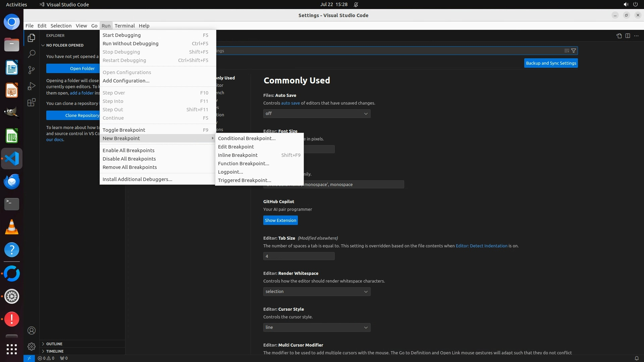Click the Accounts icon in activity bar
Screen dimensions: 644x362
(32, 330)
